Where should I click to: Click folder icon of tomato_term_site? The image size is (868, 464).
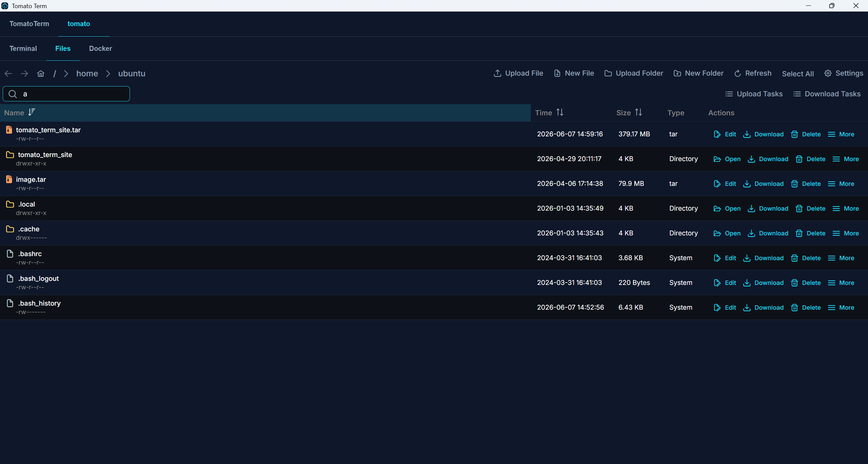tap(10, 155)
